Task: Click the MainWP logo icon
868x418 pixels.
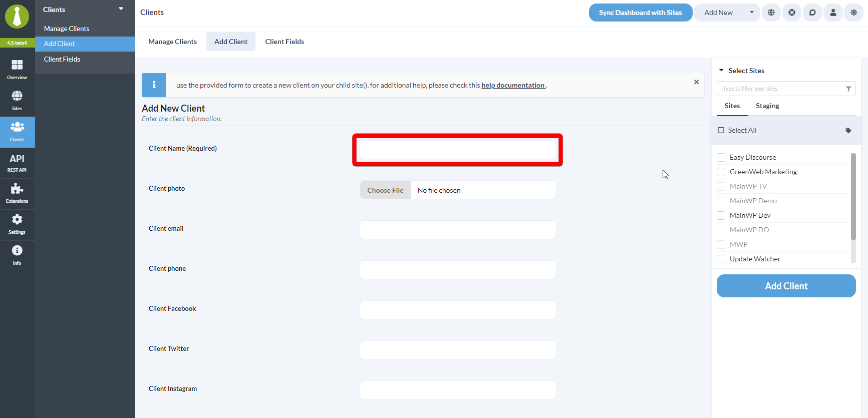Action: point(17,17)
